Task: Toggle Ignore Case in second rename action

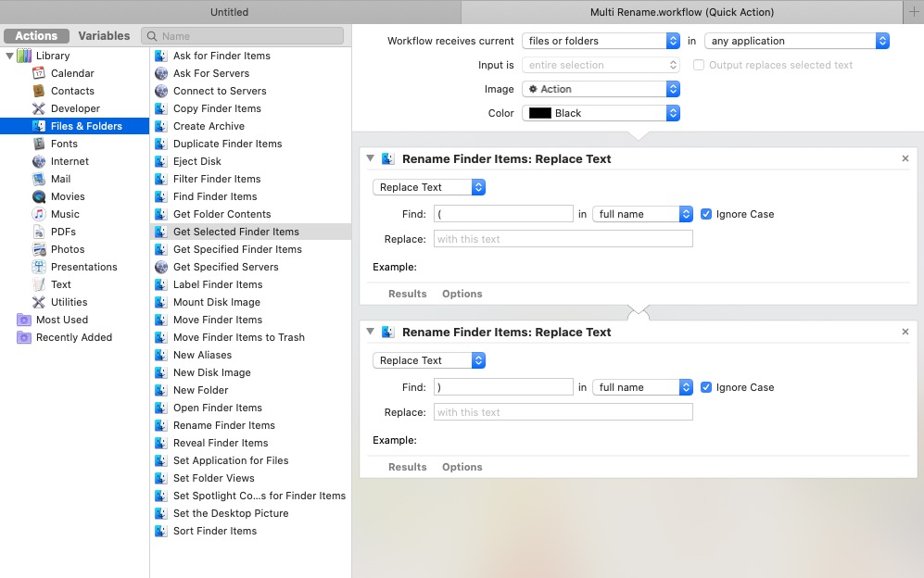Action: [x=706, y=387]
